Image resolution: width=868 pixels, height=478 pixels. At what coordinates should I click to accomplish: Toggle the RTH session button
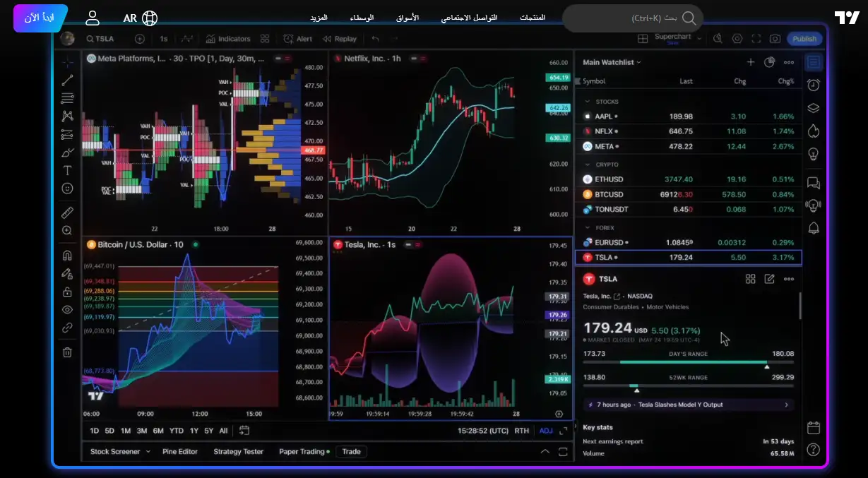click(x=522, y=431)
